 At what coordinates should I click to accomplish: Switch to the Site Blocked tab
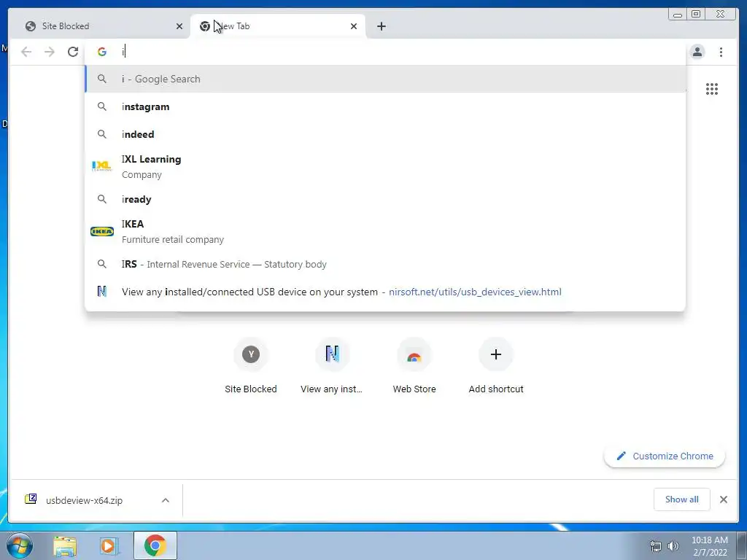click(99, 26)
